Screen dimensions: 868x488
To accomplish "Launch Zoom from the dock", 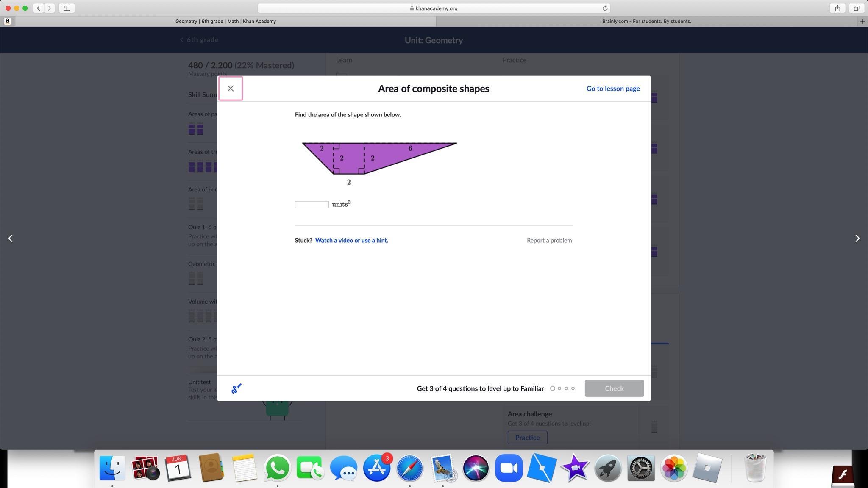I will pos(509,468).
